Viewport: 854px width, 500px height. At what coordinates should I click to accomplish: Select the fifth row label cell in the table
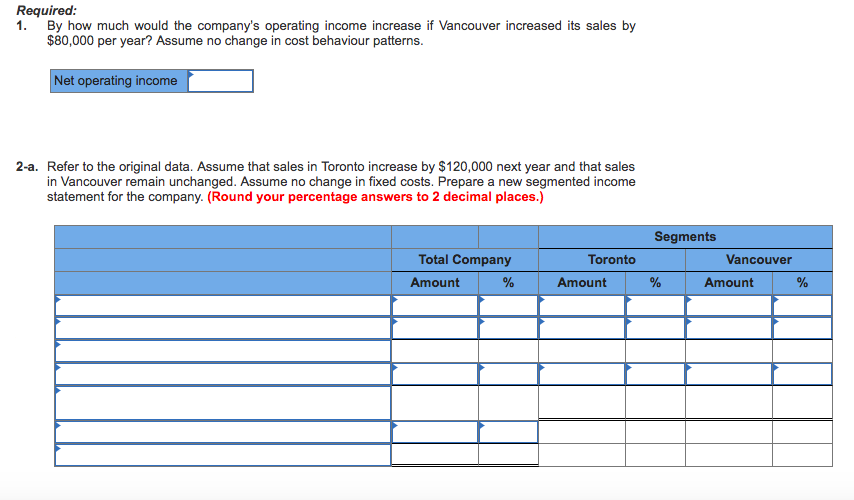[x=223, y=402]
